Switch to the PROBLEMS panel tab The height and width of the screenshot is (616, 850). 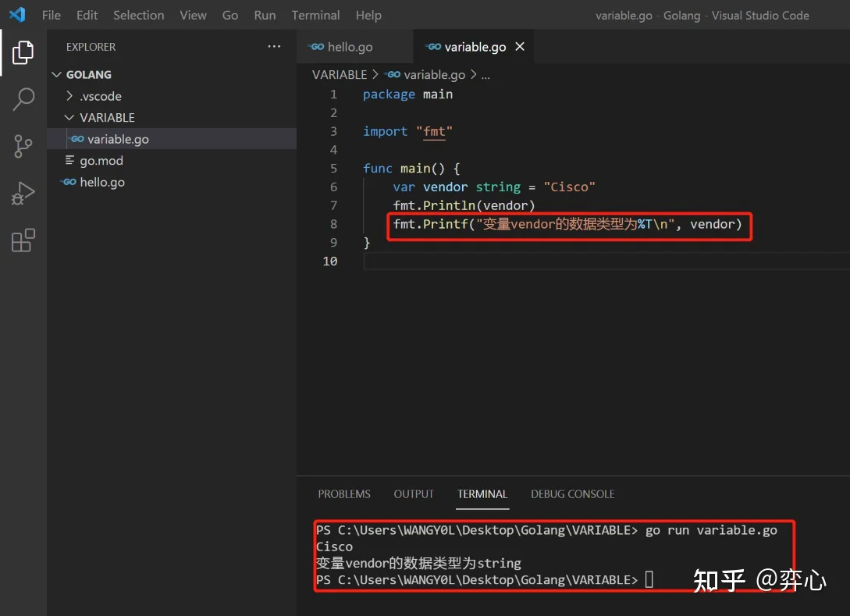pyautogui.click(x=344, y=494)
